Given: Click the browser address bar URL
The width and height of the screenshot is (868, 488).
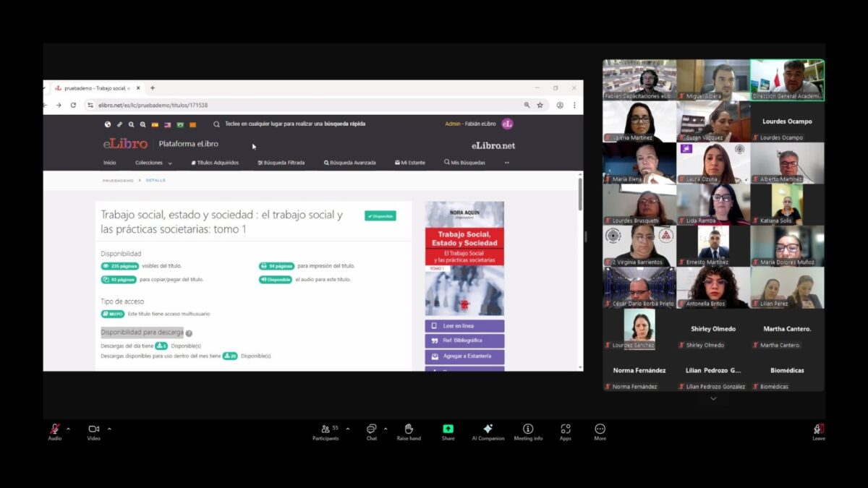Looking at the screenshot, I should click(x=153, y=105).
